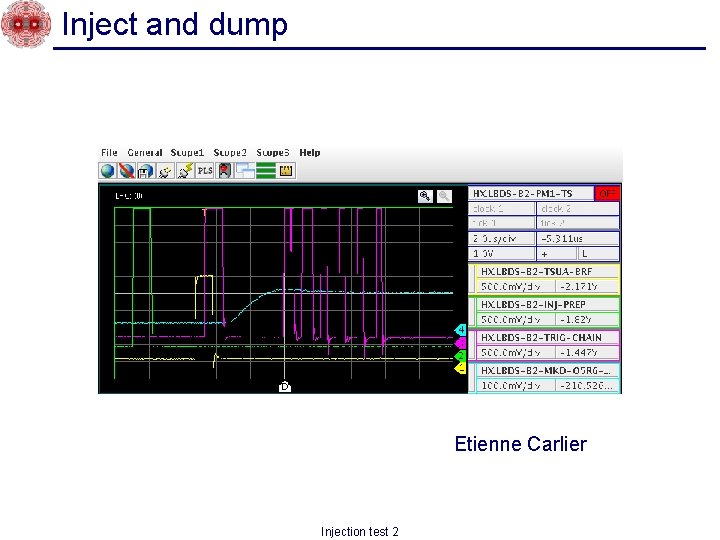Click the overlapping windows layout icon
The image size is (720, 540).
[245, 171]
